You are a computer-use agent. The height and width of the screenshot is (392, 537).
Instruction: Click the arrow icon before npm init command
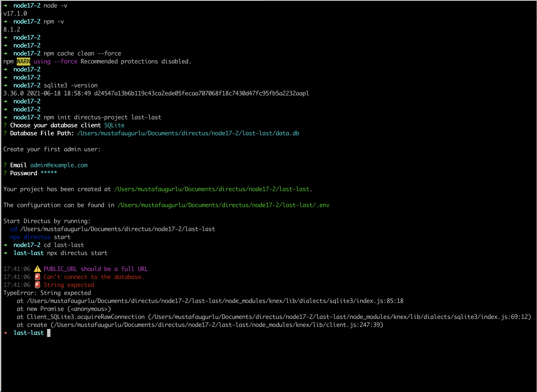pyautogui.click(x=5, y=117)
